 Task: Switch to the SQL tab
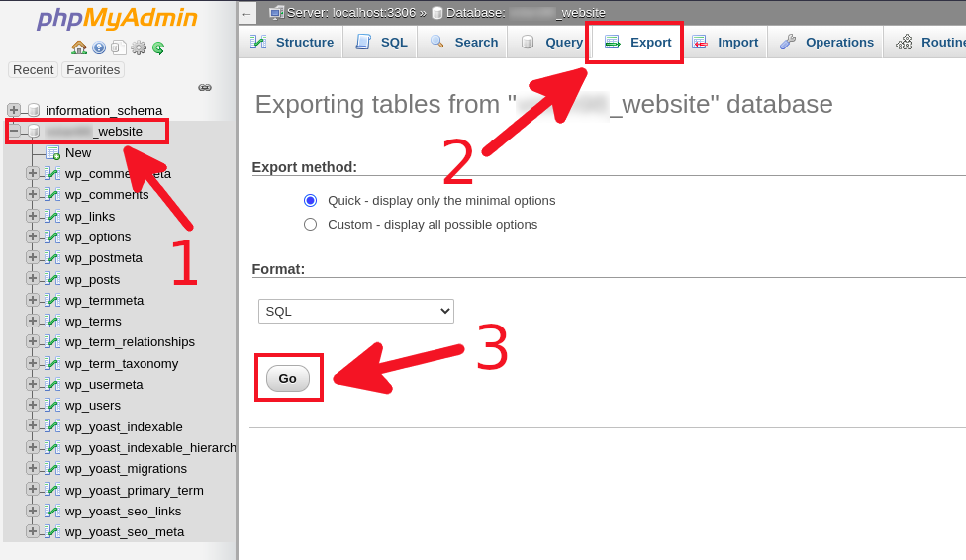(381, 42)
